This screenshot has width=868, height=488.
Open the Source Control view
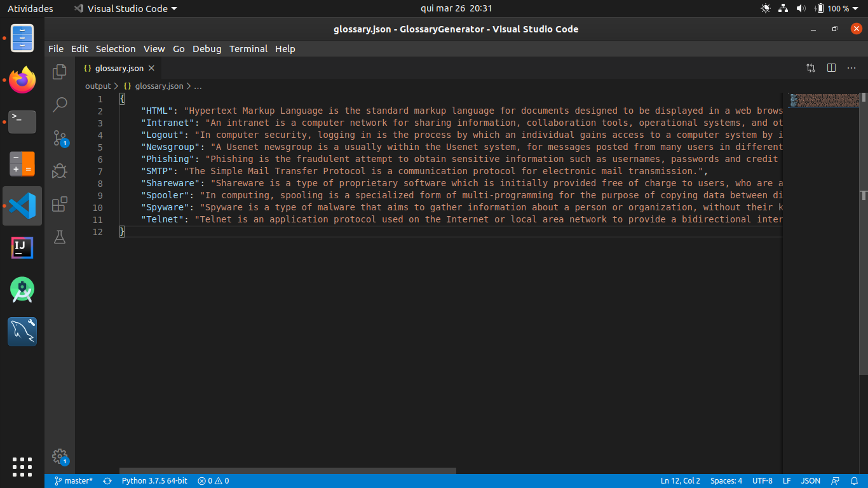[60, 138]
